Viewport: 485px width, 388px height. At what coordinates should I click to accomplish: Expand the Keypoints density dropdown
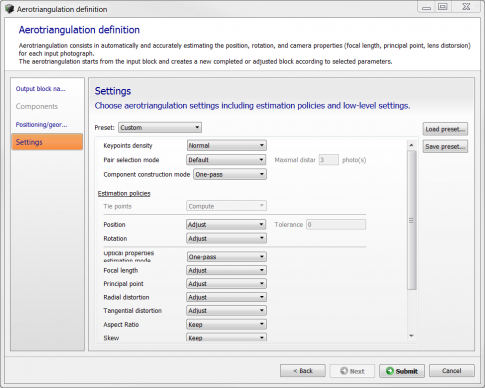226,145
